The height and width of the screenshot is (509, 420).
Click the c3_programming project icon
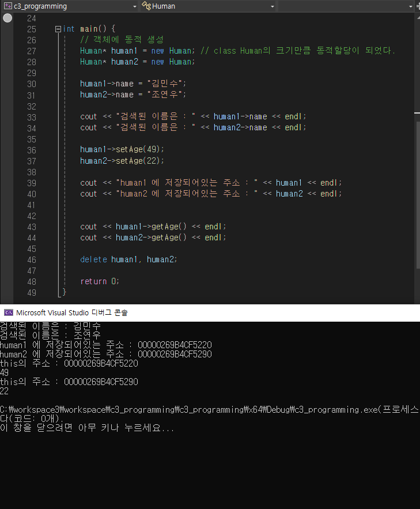(x=8, y=6)
